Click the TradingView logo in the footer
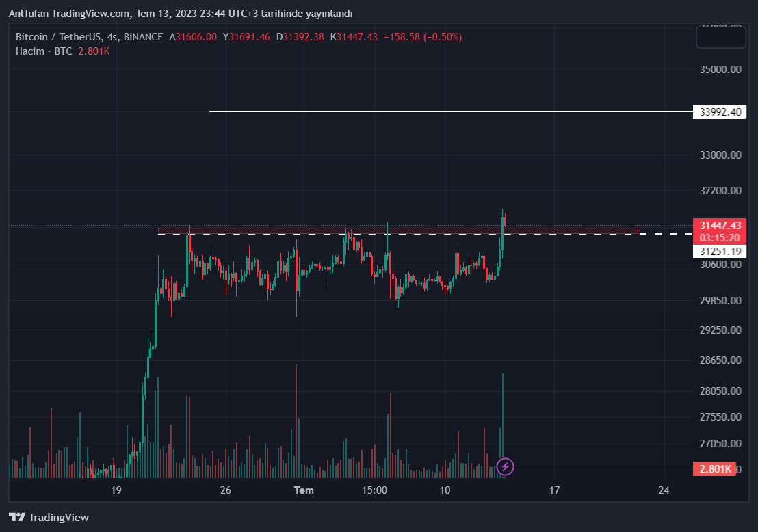The height and width of the screenshot is (532, 758). tap(49, 518)
